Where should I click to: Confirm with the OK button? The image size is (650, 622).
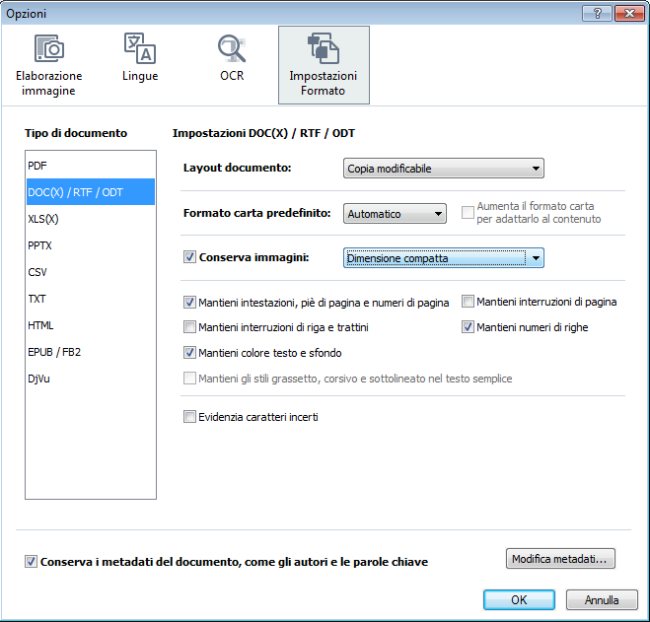coord(518,600)
